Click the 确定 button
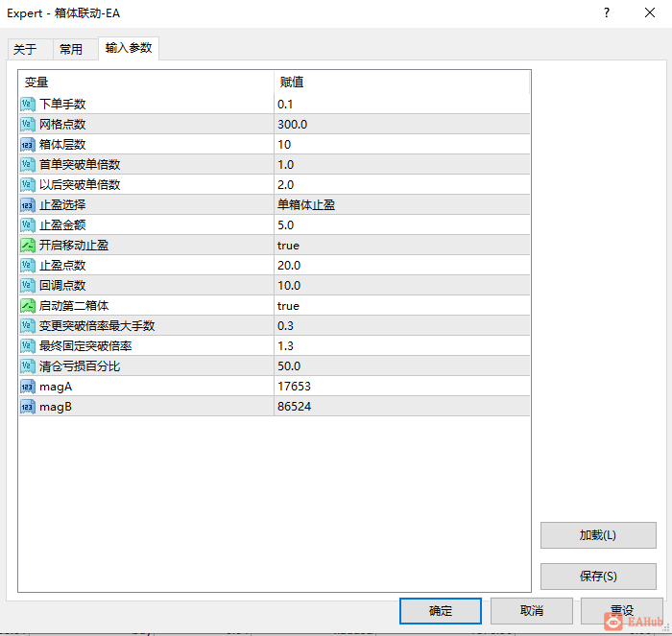 (x=440, y=611)
